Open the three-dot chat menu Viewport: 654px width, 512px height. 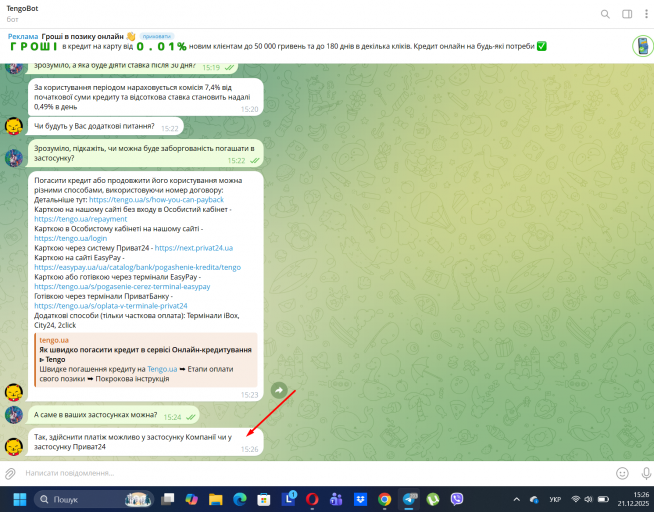646,14
